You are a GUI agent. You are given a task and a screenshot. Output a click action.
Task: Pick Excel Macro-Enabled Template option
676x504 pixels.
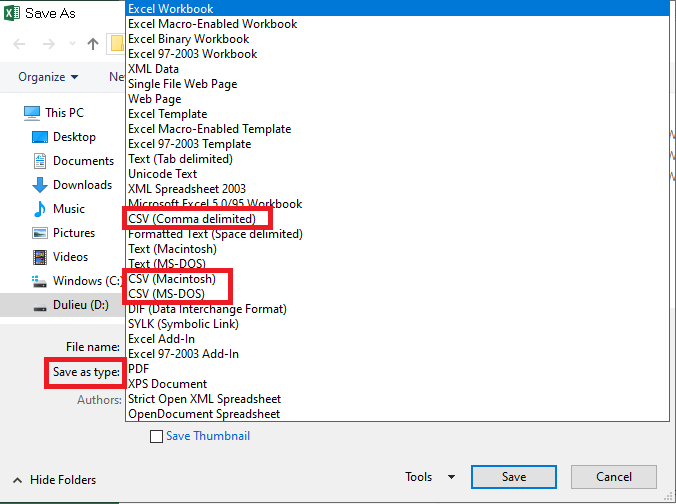click(397, 129)
